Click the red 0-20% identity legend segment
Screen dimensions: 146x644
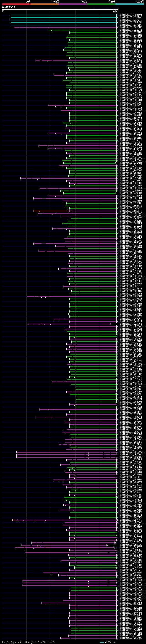(x=16, y=4)
